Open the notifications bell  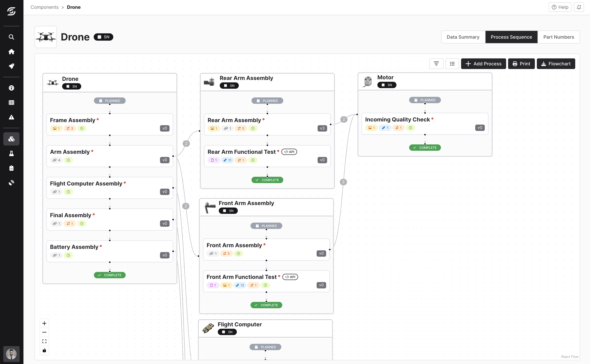[579, 7]
